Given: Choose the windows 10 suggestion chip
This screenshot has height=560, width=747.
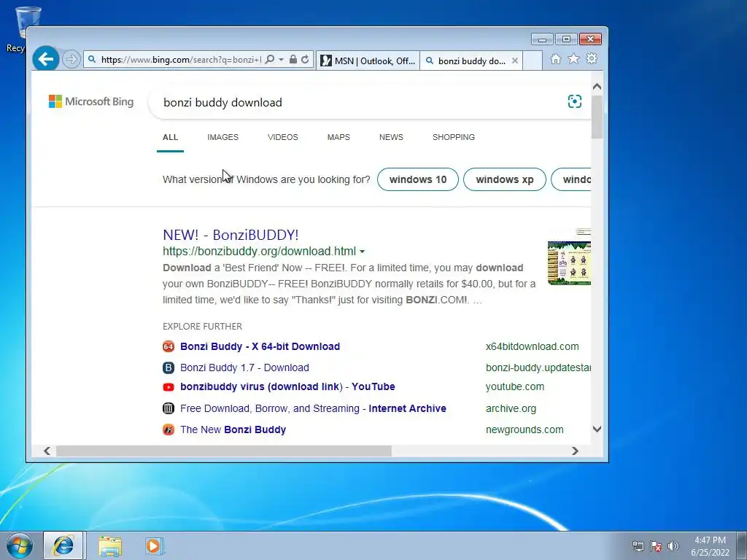Looking at the screenshot, I should click(418, 179).
